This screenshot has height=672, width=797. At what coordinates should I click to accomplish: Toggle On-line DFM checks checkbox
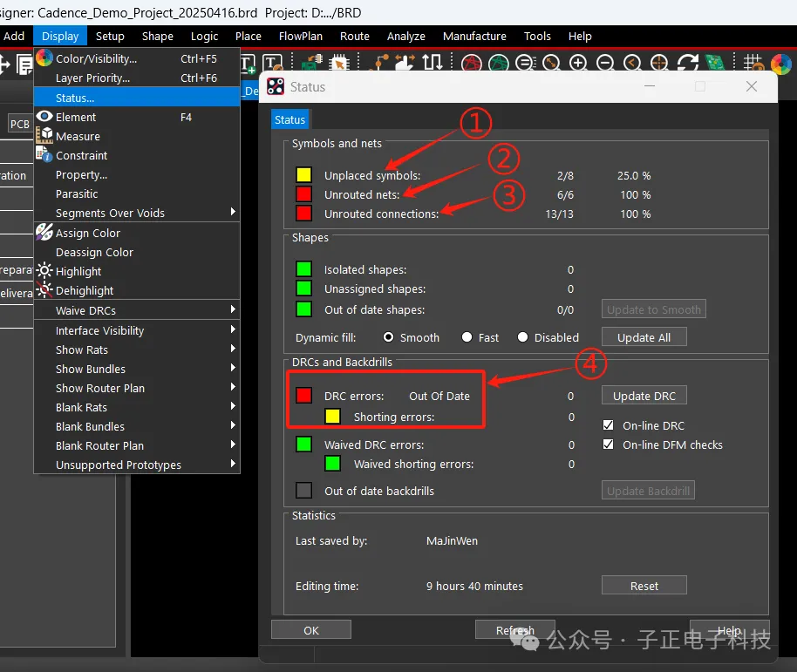tap(608, 445)
